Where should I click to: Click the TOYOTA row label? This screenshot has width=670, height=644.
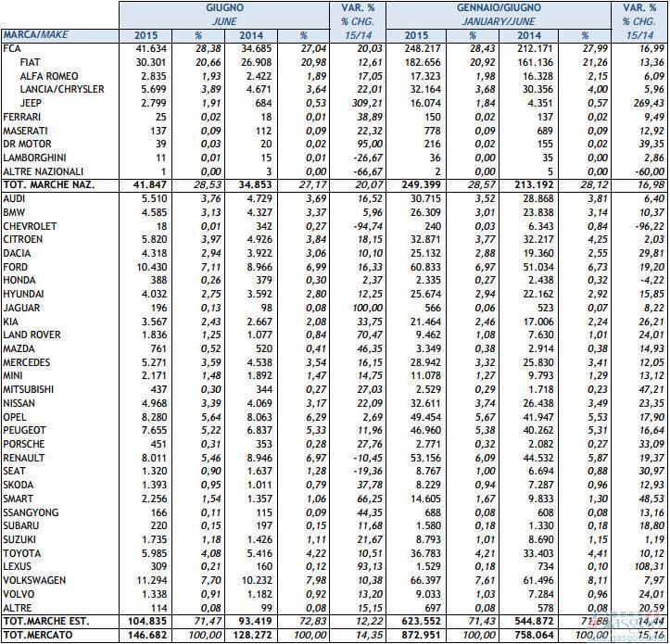click(x=22, y=553)
